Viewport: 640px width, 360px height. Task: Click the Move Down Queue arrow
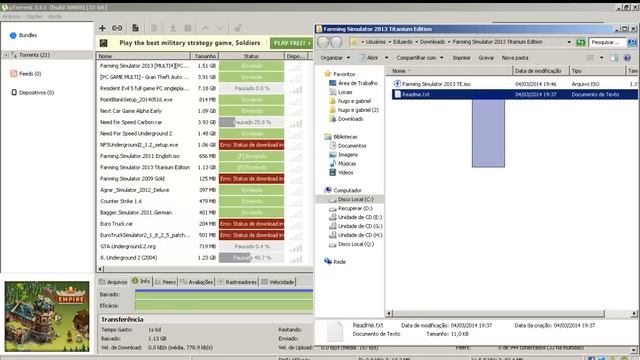[220, 28]
